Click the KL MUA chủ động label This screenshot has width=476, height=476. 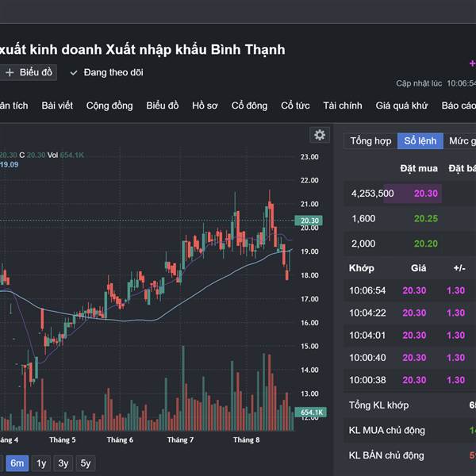coord(387,431)
